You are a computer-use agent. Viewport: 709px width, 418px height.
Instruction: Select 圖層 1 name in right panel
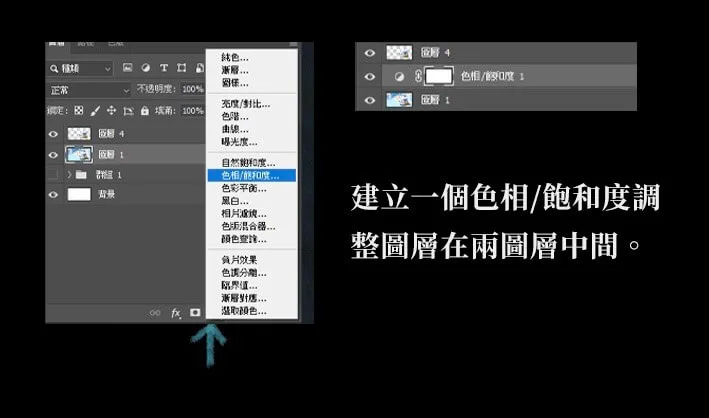click(x=435, y=100)
